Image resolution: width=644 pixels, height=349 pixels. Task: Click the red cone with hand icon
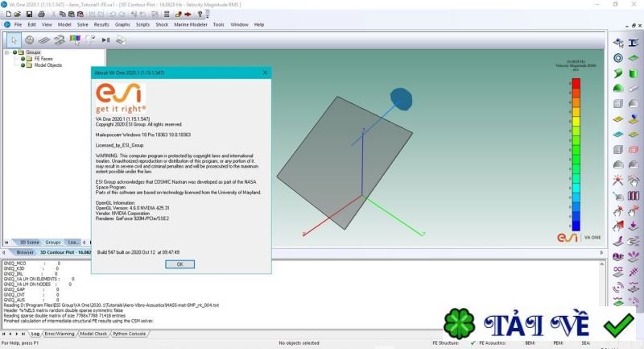pyautogui.click(x=618, y=226)
